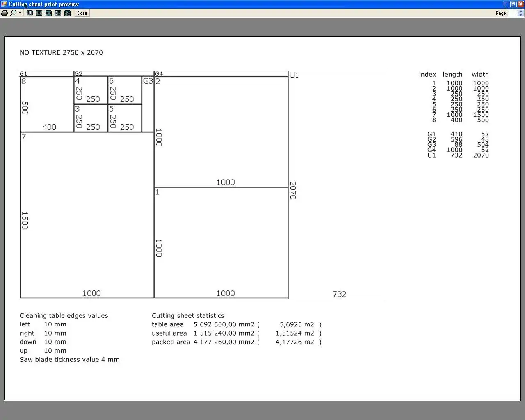
Task: Click the 'right 10 mm' edge value line
Action: tap(43, 333)
